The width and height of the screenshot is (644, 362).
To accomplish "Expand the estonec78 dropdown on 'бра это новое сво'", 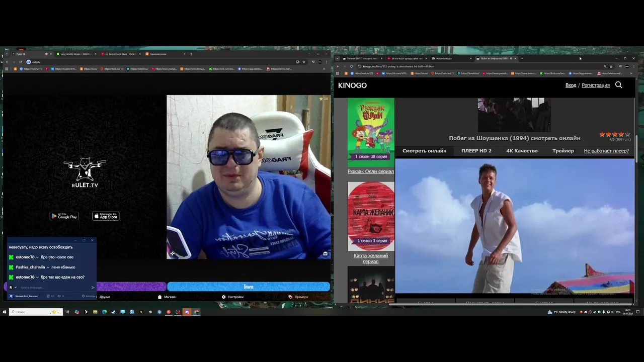I will [37, 257].
